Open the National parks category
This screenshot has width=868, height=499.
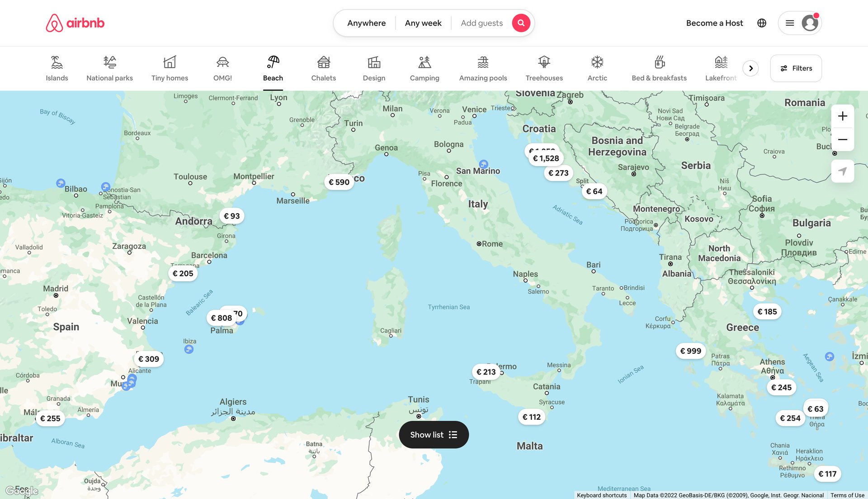tap(109, 68)
